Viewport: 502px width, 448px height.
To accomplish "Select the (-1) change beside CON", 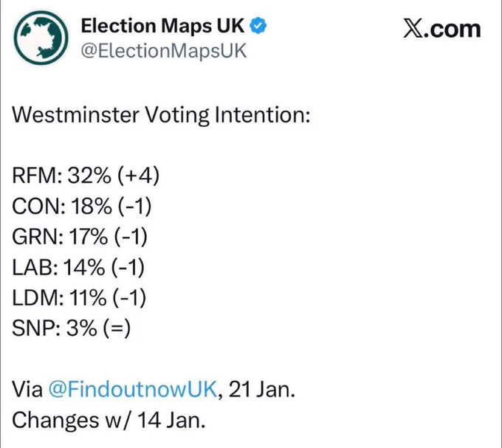I will tap(134, 206).
